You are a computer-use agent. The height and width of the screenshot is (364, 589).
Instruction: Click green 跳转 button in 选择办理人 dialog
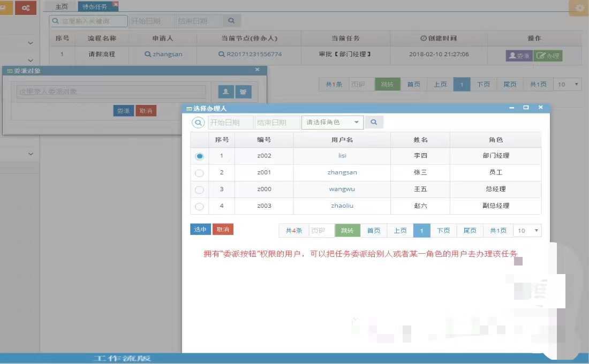coord(347,230)
